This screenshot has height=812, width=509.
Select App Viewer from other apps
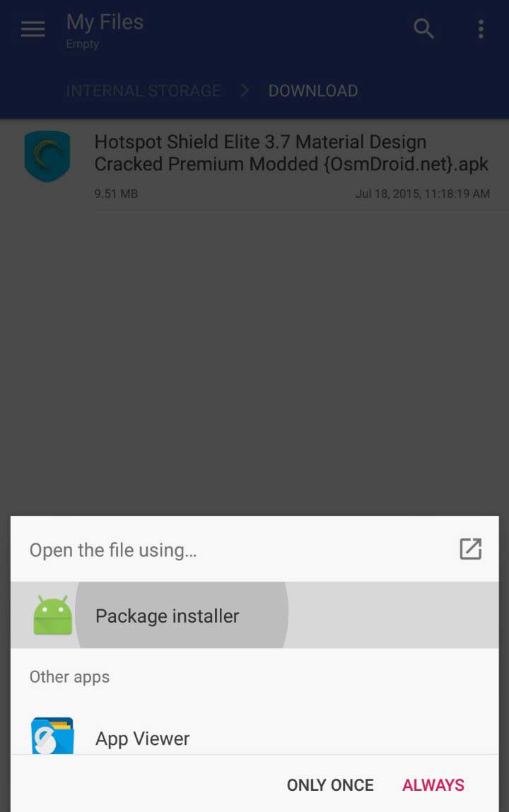tap(255, 737)
